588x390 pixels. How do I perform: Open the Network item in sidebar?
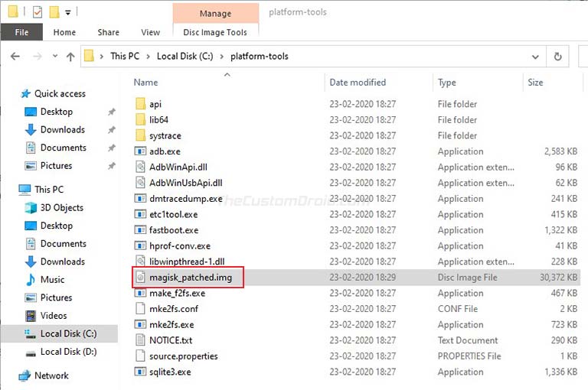(x=51, y=375)
